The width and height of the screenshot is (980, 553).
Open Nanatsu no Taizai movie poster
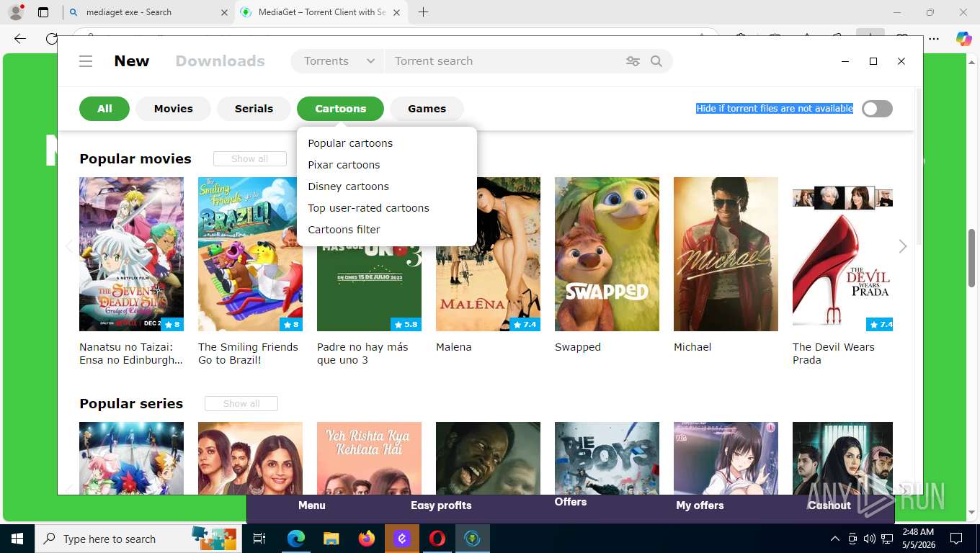click(x=131, y=254)
